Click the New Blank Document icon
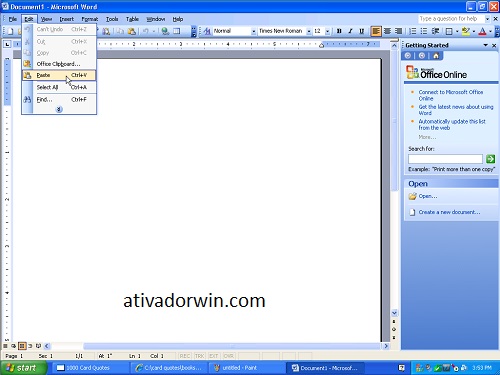Image resolution: width=500 pixels, height=375 pixels. pyautogui.click(x=10, y=31)
